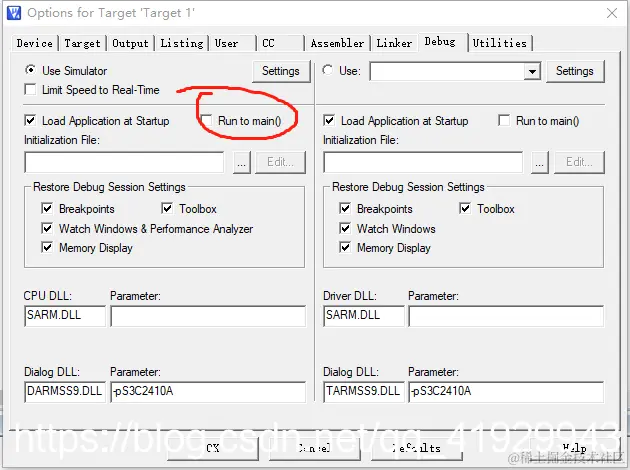Click driver Dialog DLL Parameter -pS3C2410A
This screenshot has width=630, height=470.
506,392
